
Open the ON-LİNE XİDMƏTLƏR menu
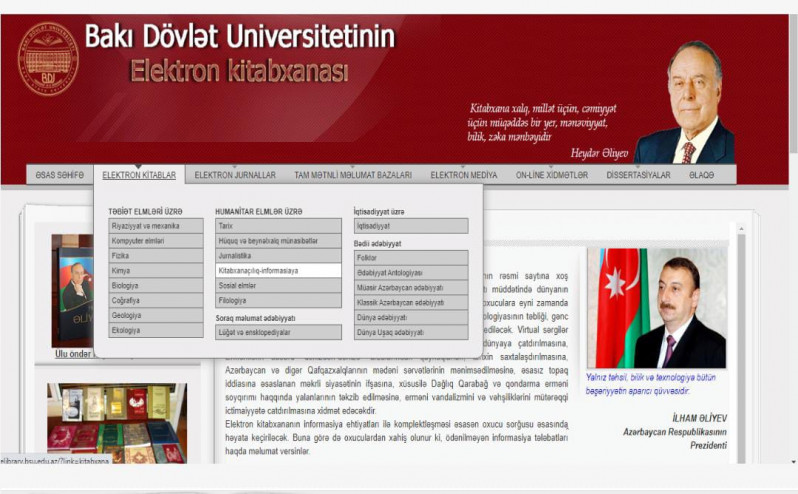point(552,175)
